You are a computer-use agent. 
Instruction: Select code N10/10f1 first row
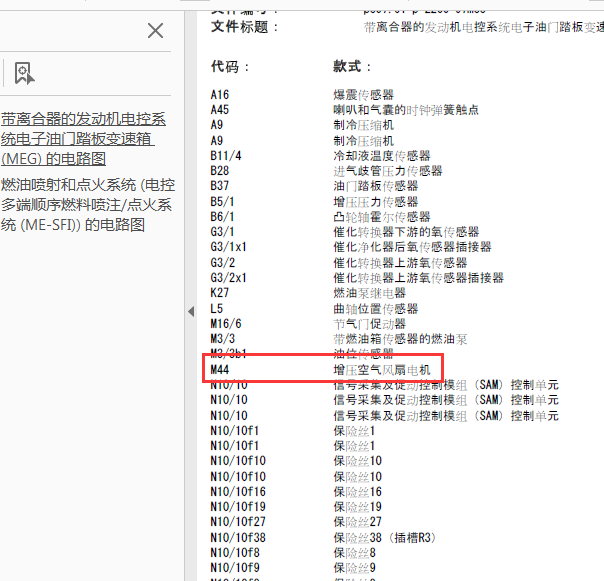click(235, 430)
